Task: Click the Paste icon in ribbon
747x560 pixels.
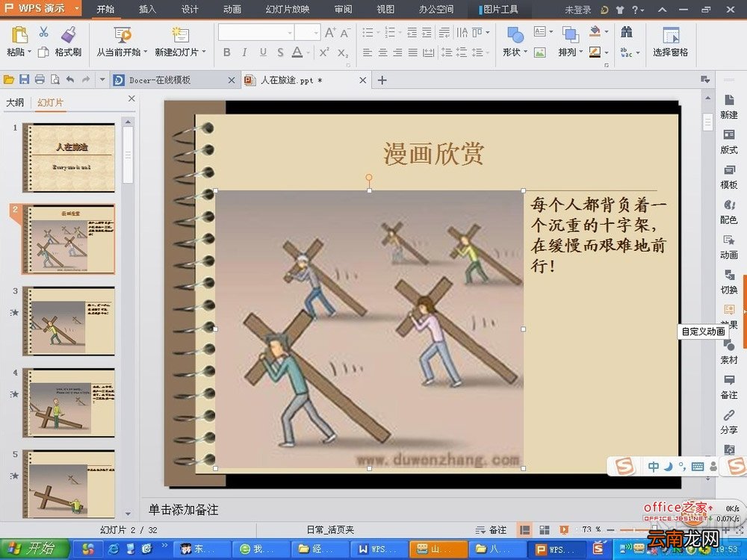Action: (19, 34)
